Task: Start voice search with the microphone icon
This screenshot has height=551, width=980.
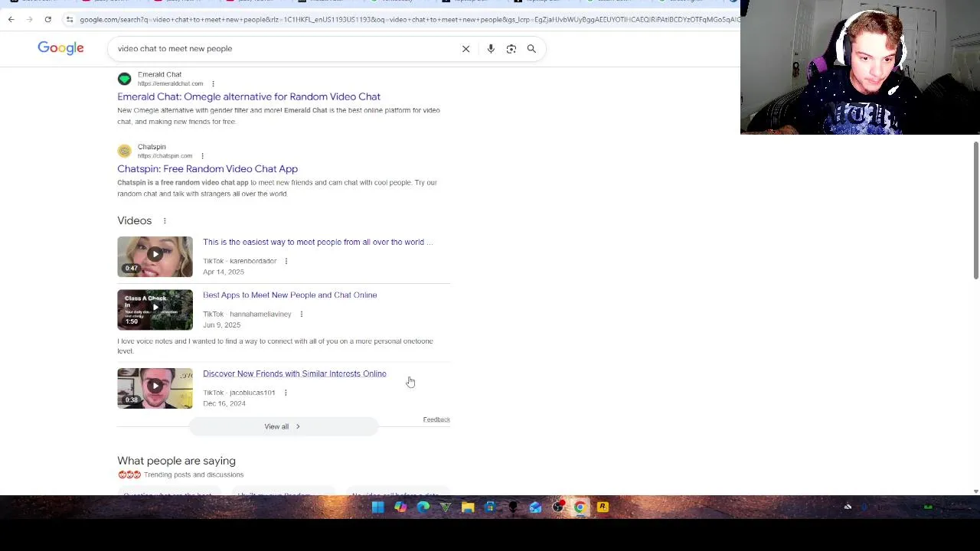Action: point(491,49)
